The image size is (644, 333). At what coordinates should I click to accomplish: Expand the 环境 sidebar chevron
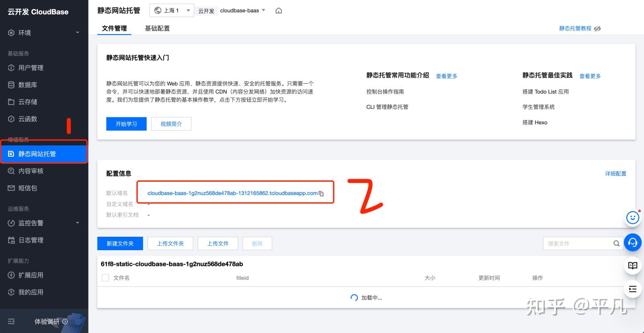77,32
